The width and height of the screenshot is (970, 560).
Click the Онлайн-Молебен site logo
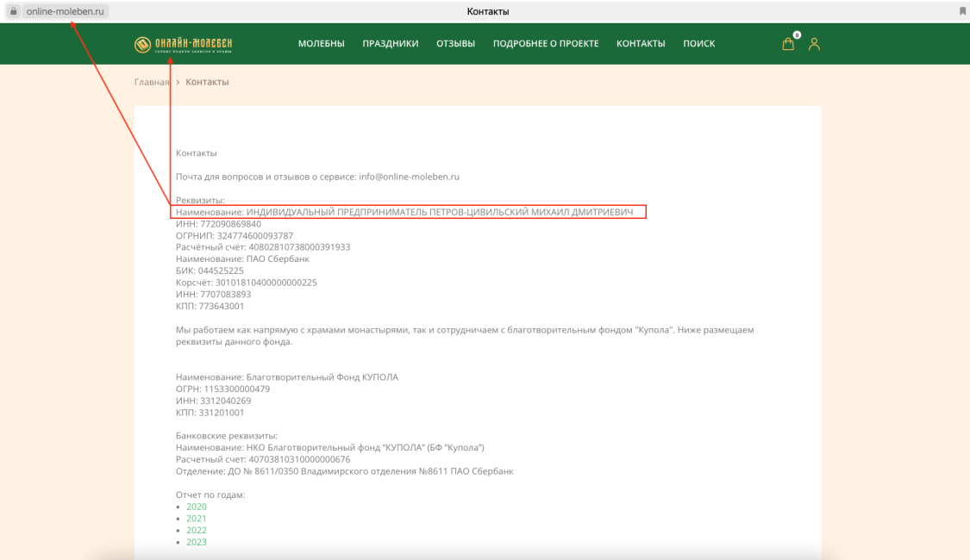[183, 44]
